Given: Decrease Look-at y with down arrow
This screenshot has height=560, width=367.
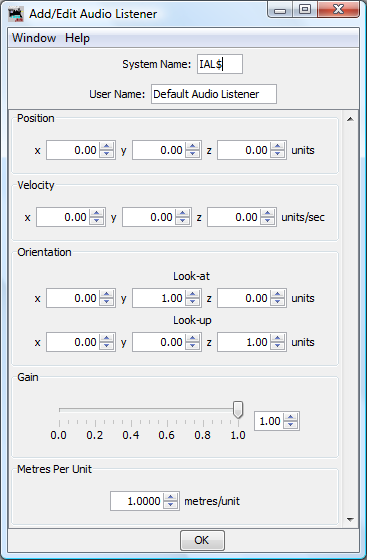Looking at the screenshot, I should (x=192, y=302).
